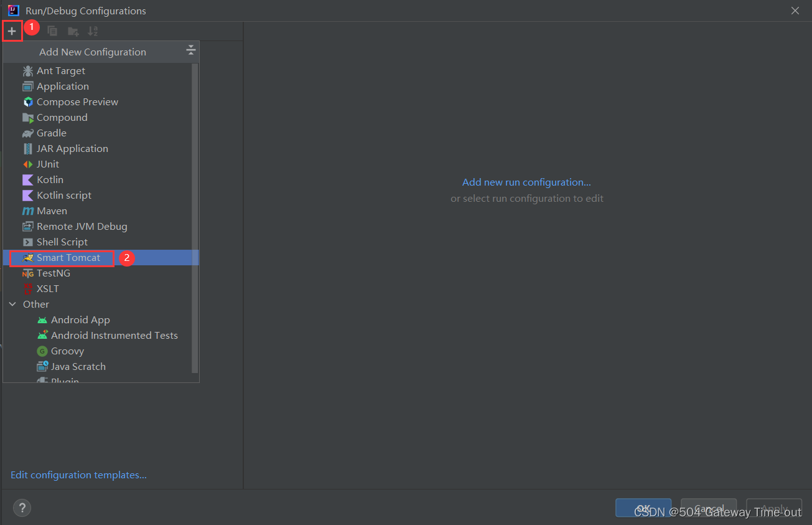This screenshot has height=525, width=812.
Task: Select the Ant Target configuration type
Action: [60, 71]
